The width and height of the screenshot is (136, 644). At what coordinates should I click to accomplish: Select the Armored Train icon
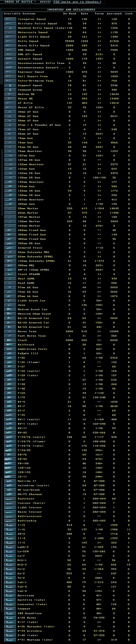point(10,248)
